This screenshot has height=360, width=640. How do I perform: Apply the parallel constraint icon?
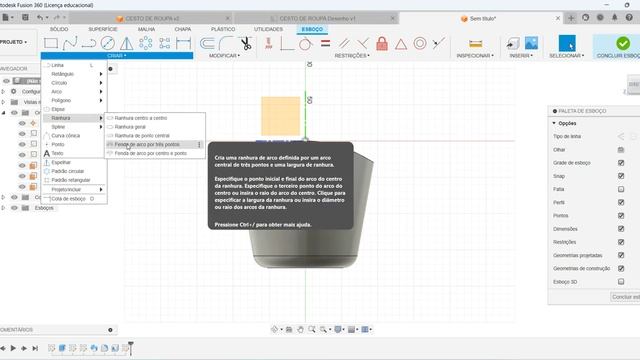click(344, 43)
